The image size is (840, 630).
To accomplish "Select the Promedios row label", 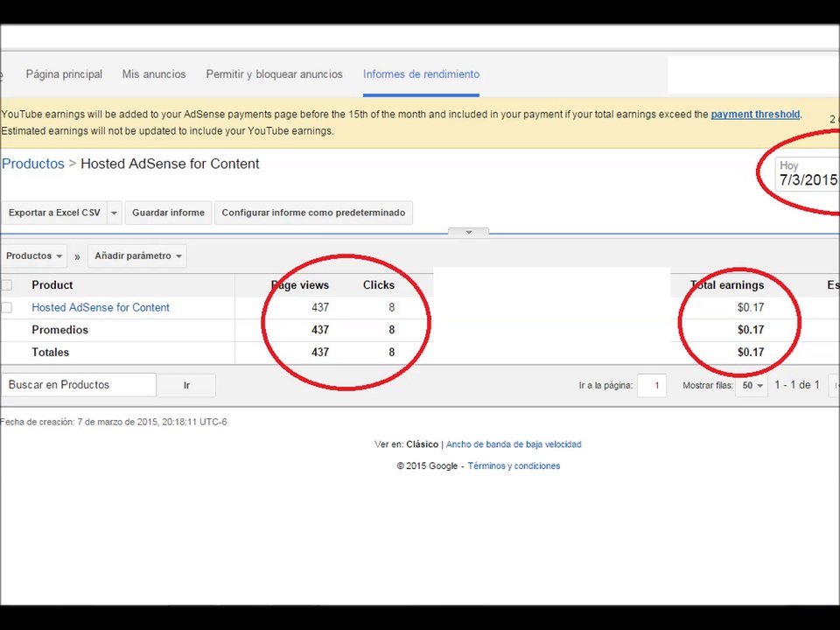I will (60, 330).
